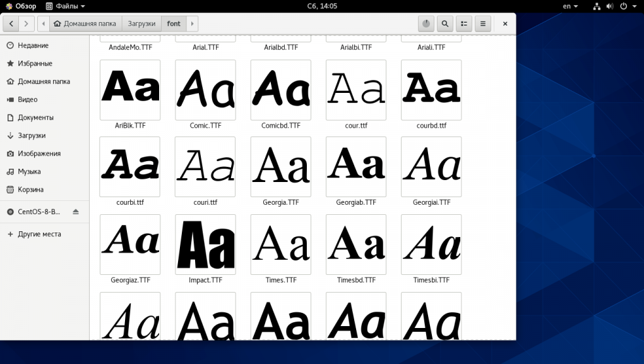644x364 pixels.
Task: Go to Домашняя папка in the path bar
Action: click(85, 24)
